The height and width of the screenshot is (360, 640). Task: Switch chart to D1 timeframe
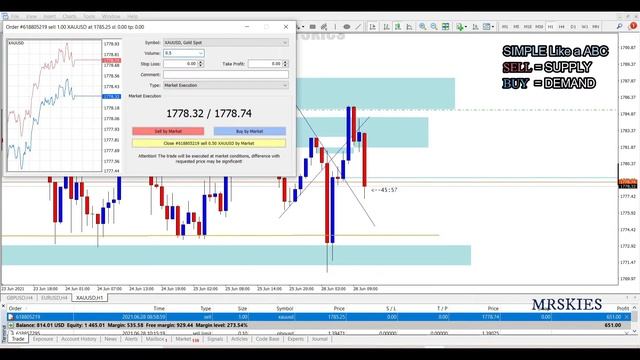[x=573, y=27]
